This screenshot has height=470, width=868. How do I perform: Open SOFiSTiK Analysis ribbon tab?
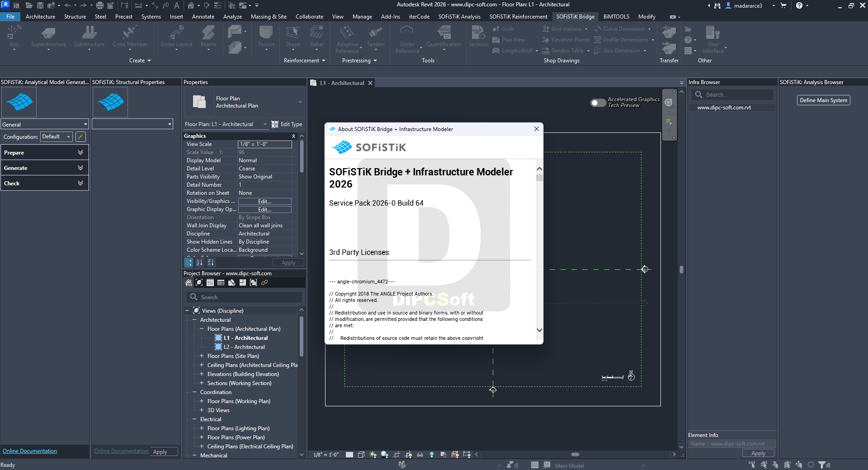[459, 17]
